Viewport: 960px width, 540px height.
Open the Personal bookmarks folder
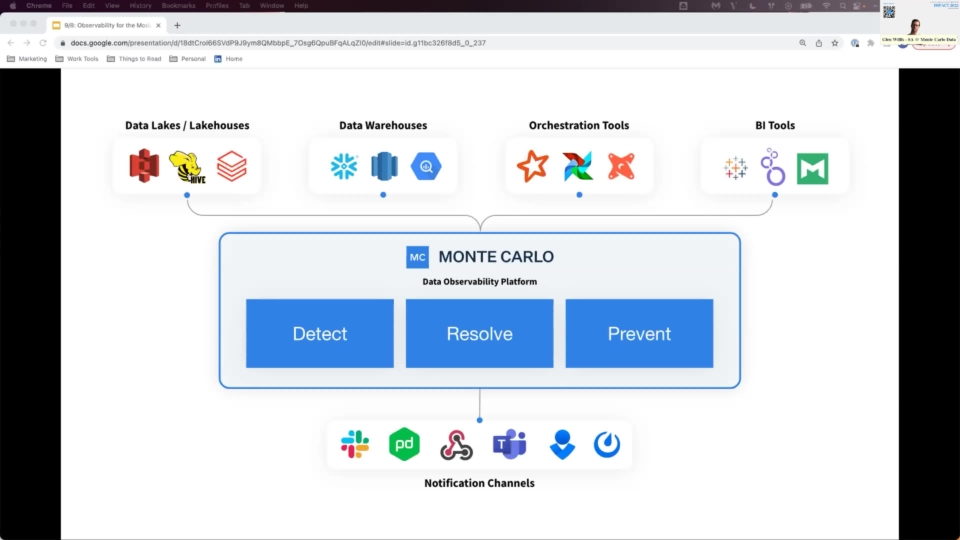click(187, 59)
